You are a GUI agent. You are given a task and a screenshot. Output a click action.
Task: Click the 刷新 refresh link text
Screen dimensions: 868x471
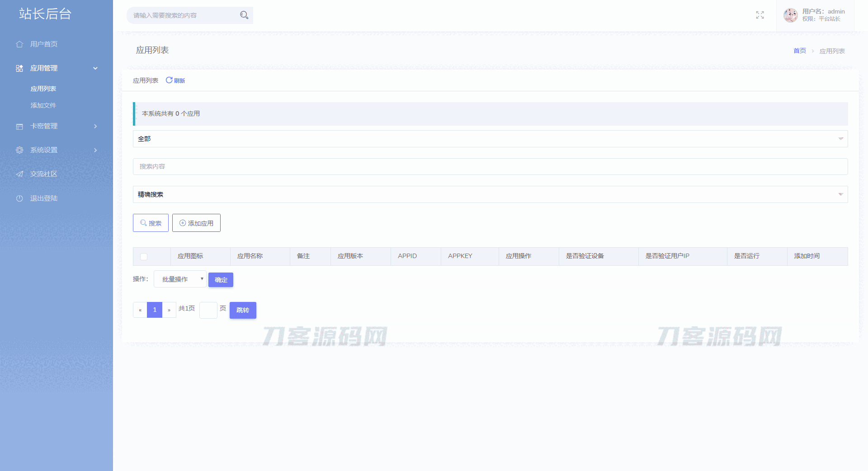tap(179, 80)
